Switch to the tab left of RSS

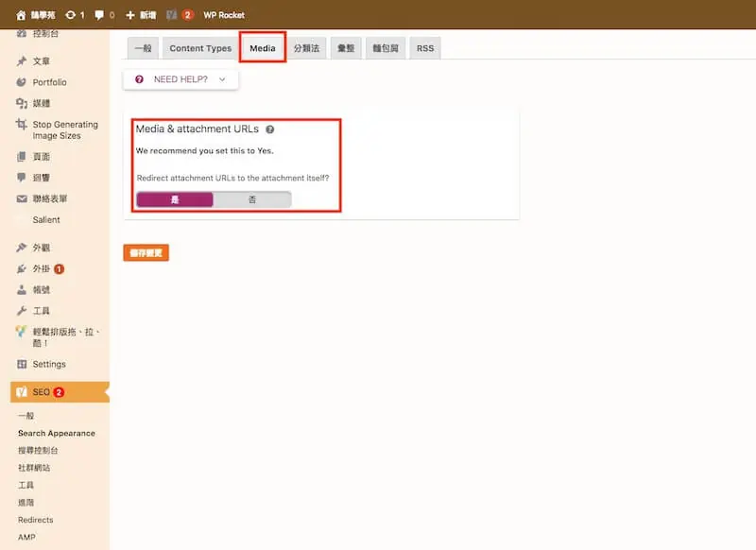386,49
